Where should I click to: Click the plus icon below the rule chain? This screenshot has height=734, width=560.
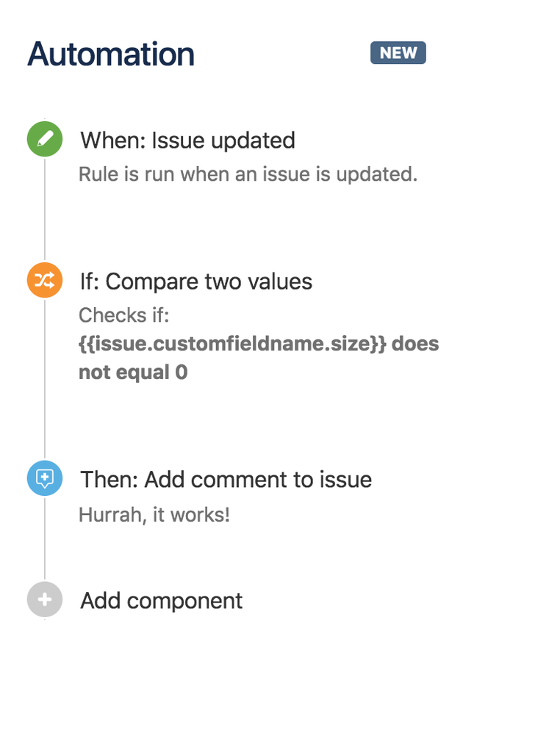coord(44,600)
